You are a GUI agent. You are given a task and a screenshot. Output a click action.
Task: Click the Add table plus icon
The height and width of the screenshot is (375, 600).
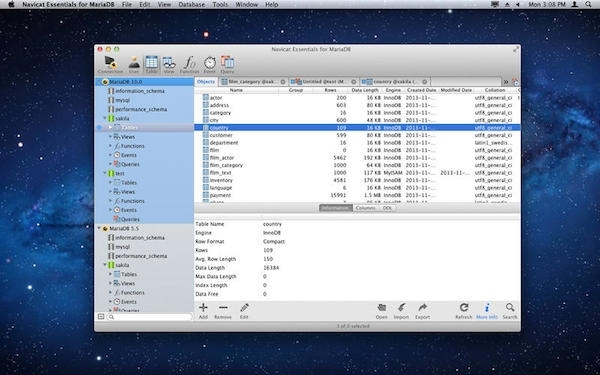click(x=203, y=308)
